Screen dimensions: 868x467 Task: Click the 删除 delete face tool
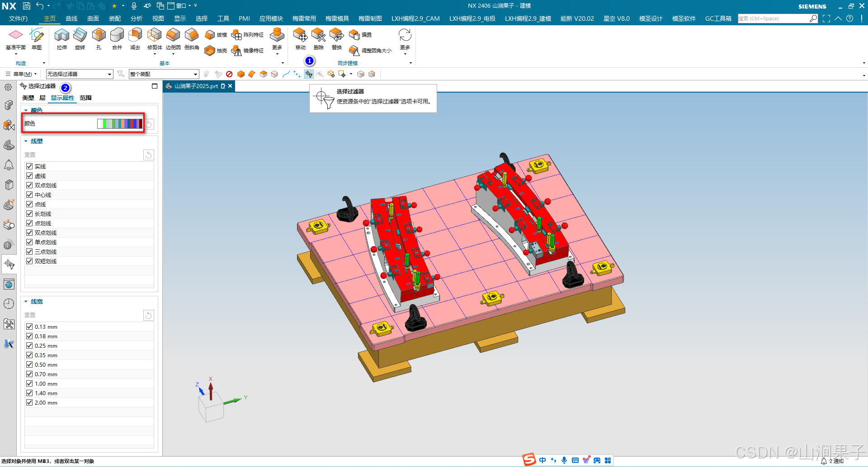click(x=319, y=39)
